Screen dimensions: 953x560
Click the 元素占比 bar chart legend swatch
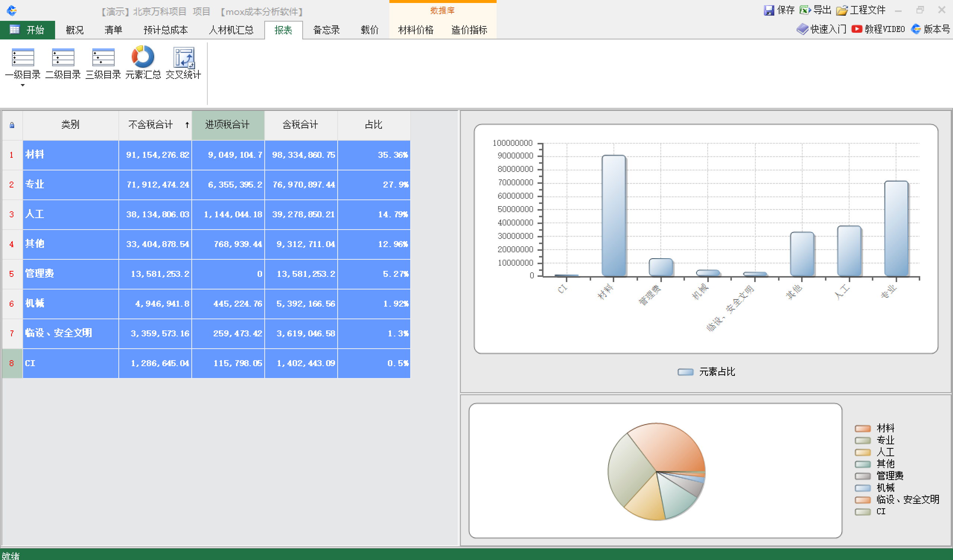click(685, 372)
